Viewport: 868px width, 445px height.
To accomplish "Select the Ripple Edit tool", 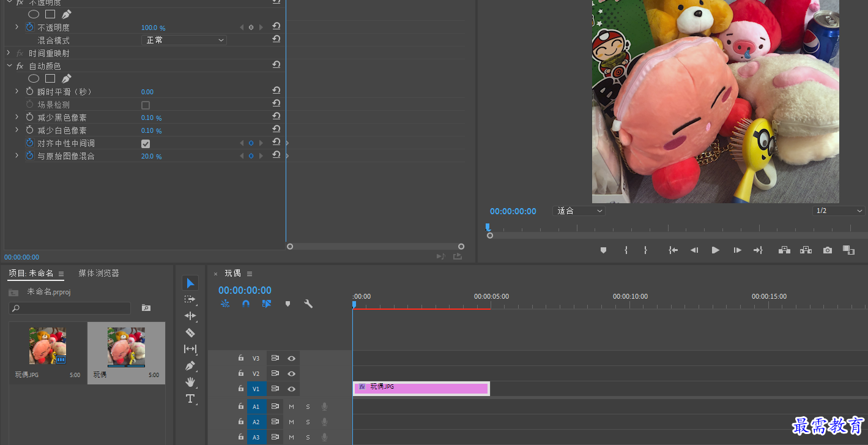I will point(190,316).
